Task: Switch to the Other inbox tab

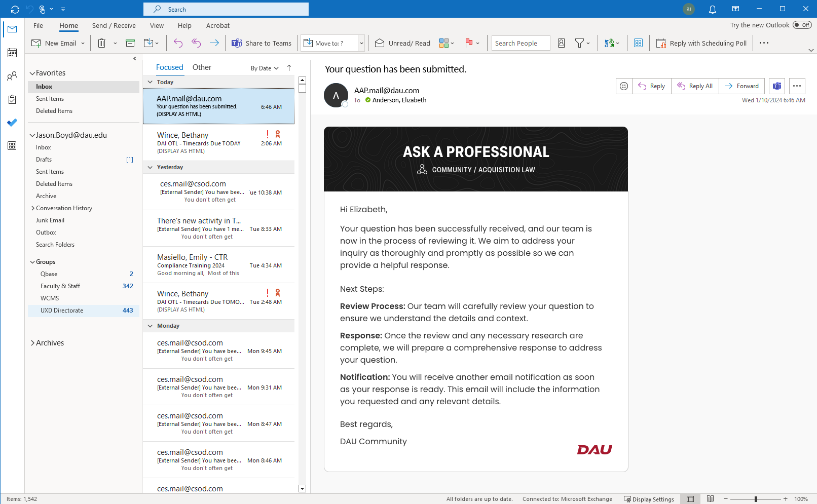Action: pos(202,67)
